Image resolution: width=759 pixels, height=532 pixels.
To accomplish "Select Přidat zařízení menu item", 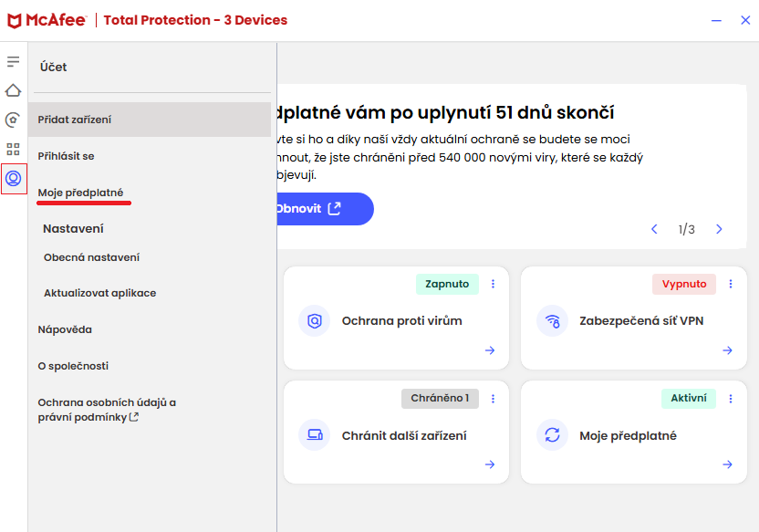I will [x=149, y=120].
